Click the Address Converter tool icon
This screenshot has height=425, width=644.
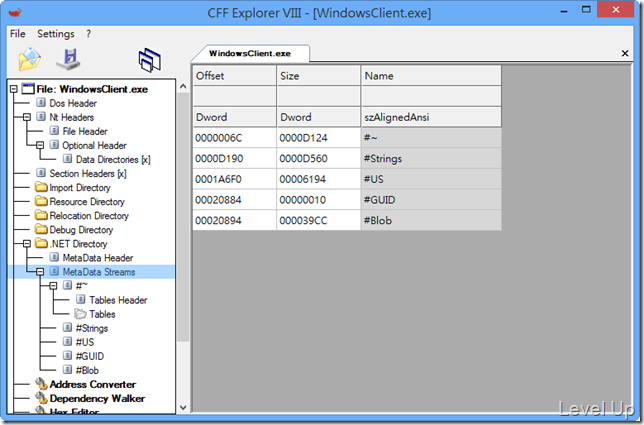coord(41,384)
